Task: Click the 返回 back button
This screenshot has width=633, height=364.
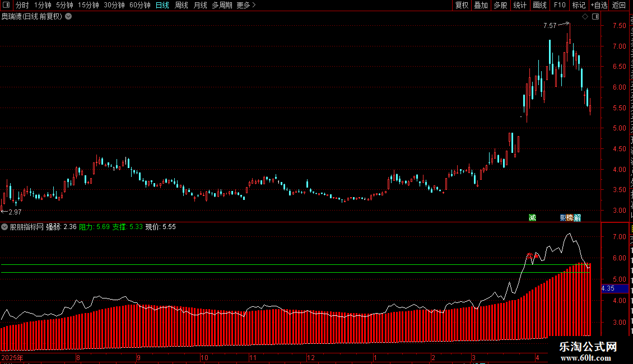Action: [619, 5]
